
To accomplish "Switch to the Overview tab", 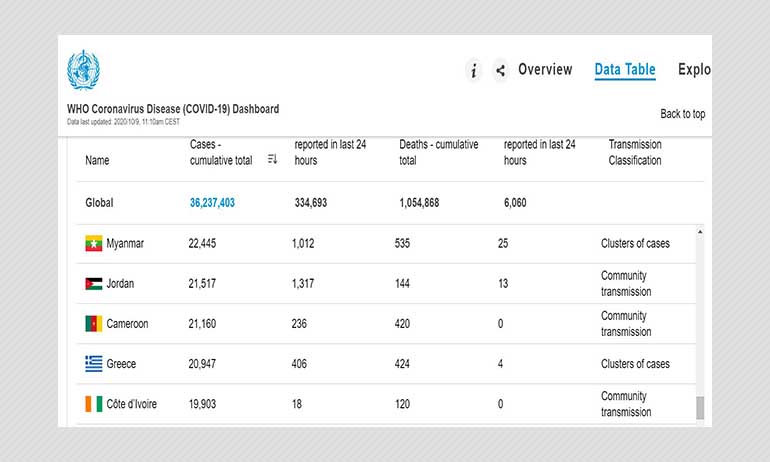I will [x=545, y=70].
